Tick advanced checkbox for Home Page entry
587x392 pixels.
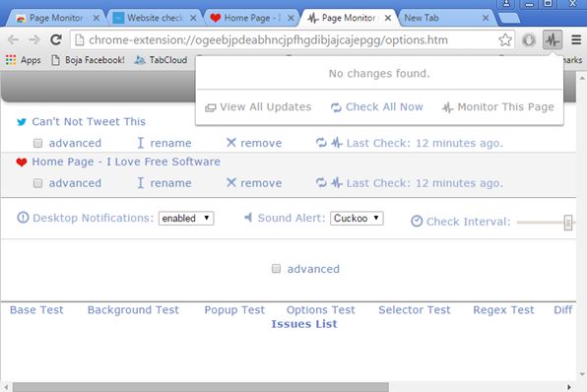37,183
